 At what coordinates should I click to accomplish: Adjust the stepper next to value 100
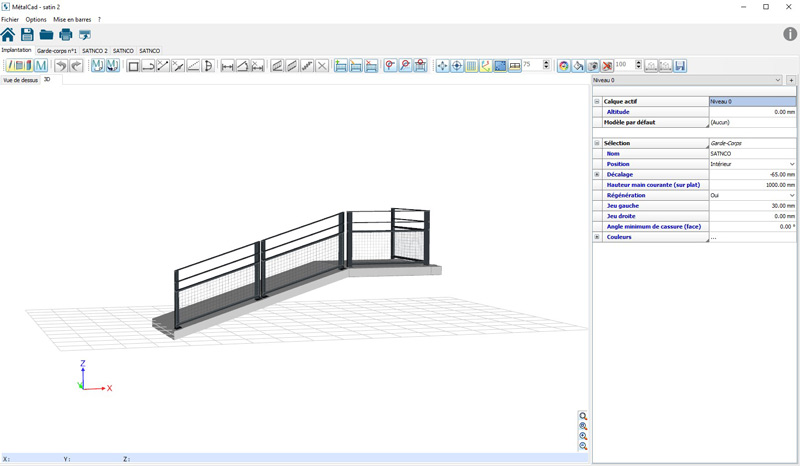click(638, 65)
